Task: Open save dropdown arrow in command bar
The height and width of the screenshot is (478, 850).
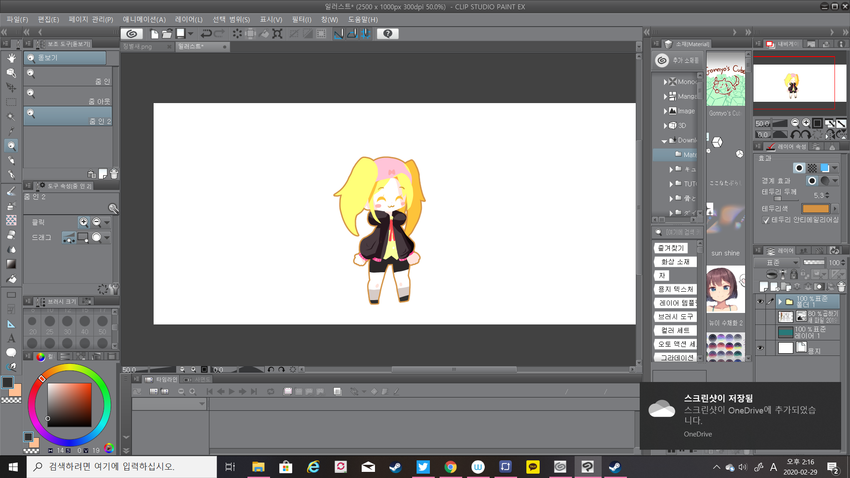Action: [190, 34]
